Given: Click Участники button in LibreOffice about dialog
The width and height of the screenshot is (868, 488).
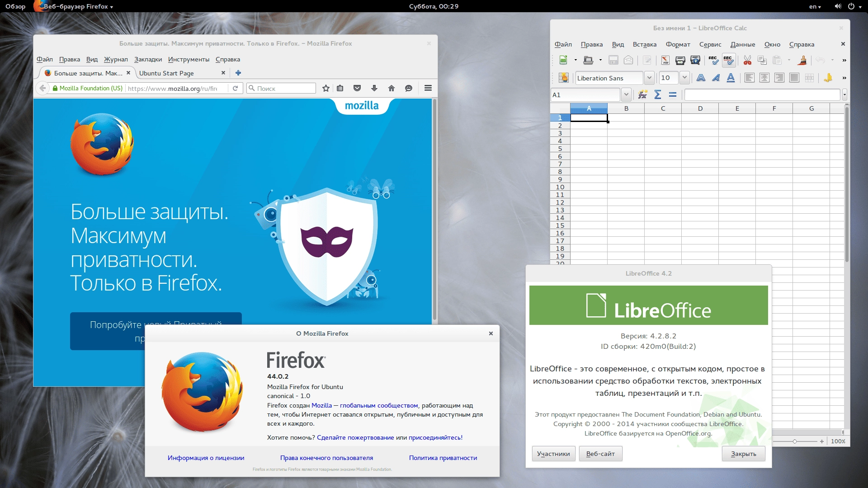Looking at the screenshot, I should click(553, 454).
